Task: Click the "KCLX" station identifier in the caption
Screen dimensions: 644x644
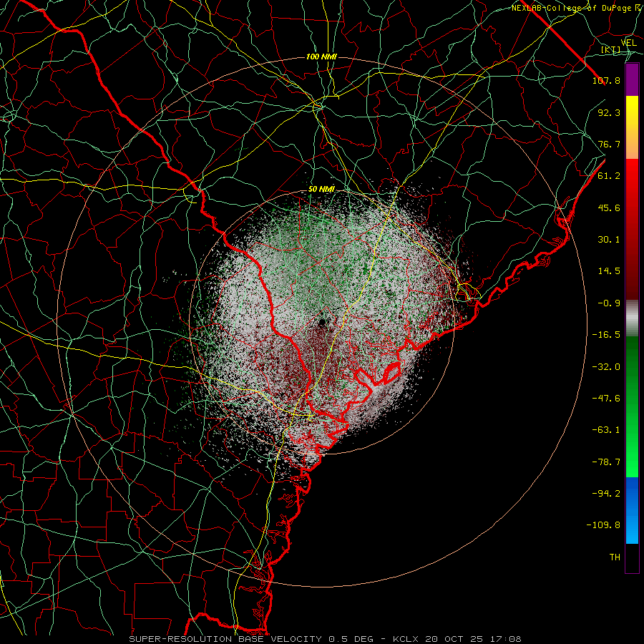Action: click(x=406, y=639)
